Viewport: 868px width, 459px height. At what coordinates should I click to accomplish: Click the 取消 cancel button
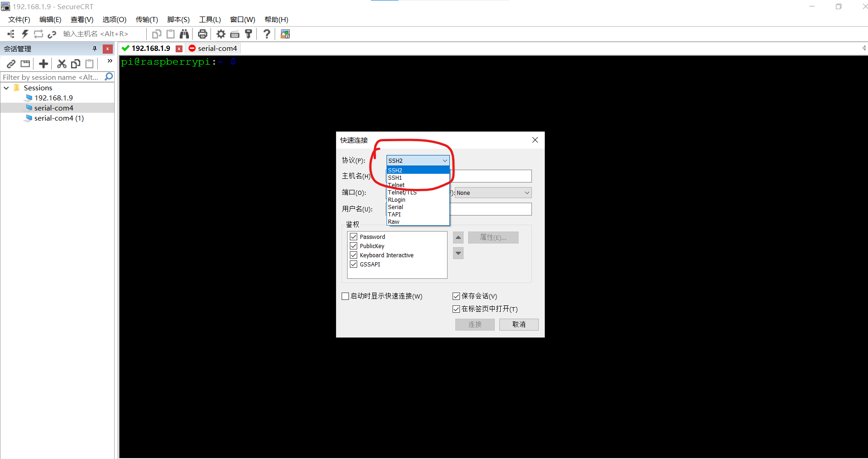(519, 324)
